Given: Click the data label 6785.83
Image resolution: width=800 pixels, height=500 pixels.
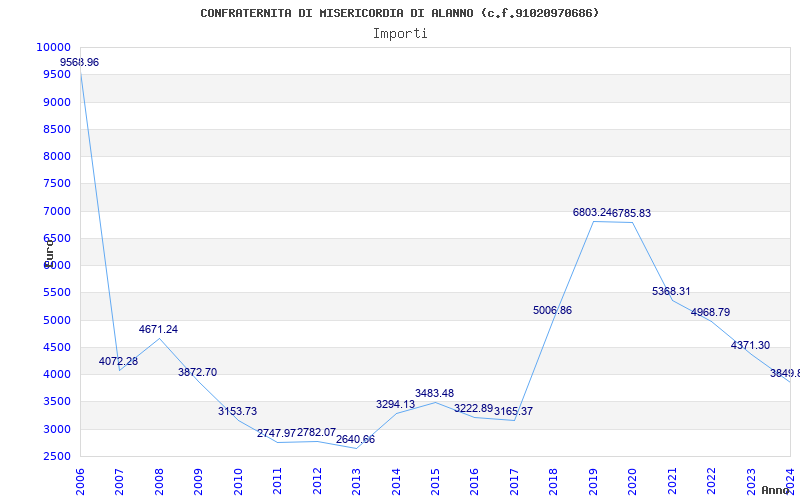Looking at the screenshot, I should (632, 213).
